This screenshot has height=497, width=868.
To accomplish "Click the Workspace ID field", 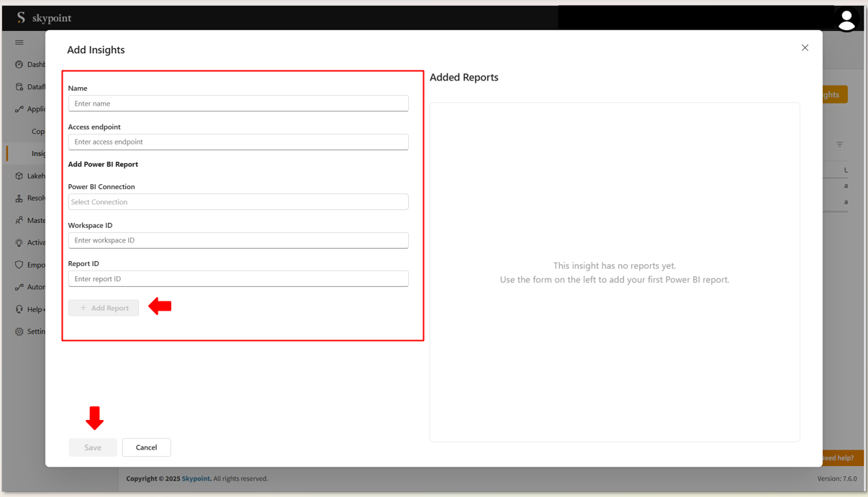I will coord(238,240).
